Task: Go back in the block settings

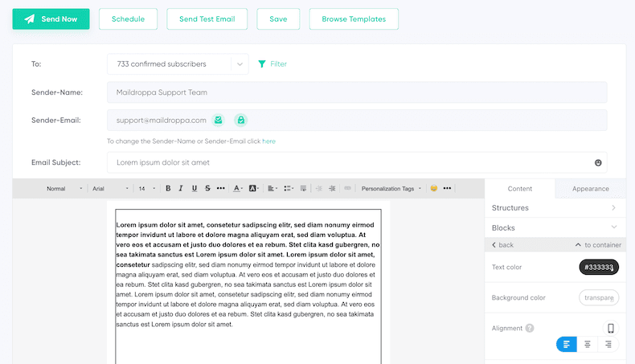Action: (x=502, y=245)
